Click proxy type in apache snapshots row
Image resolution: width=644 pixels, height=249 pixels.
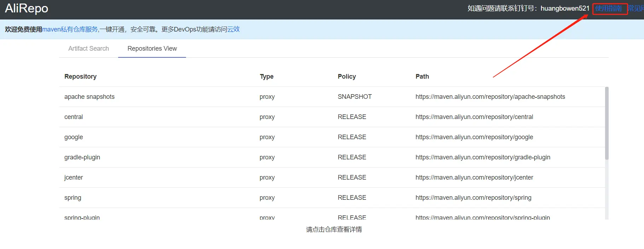coord(267,97)
